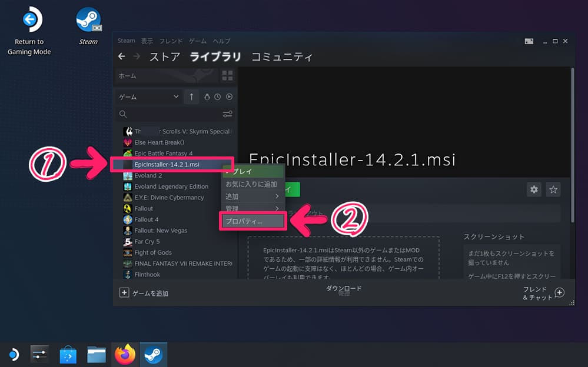Open the Return to Gaming Mode desktop shortcut

click(x=29, y=31)
